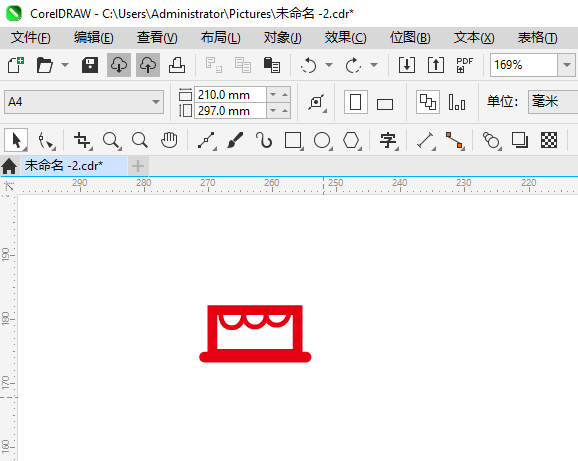Select the Dimension line tool
Viewport: 578px width, 461px height.
tap(426, 140)
